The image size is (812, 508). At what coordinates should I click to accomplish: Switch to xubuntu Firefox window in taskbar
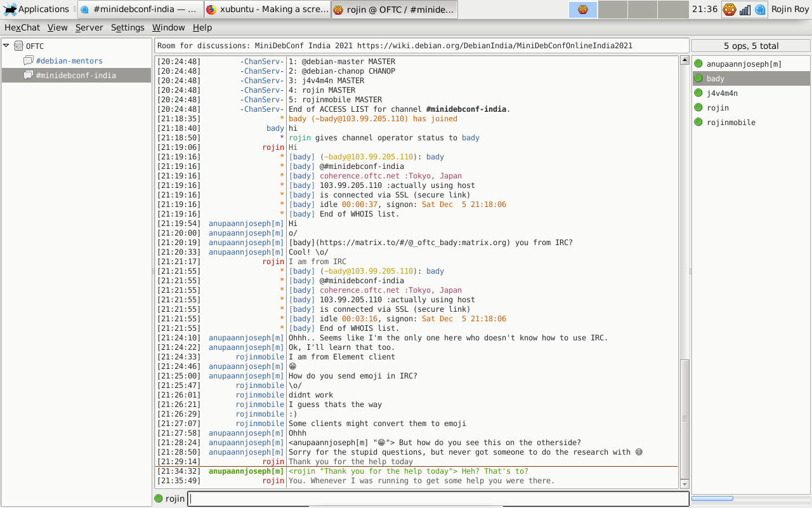point(267,10)
